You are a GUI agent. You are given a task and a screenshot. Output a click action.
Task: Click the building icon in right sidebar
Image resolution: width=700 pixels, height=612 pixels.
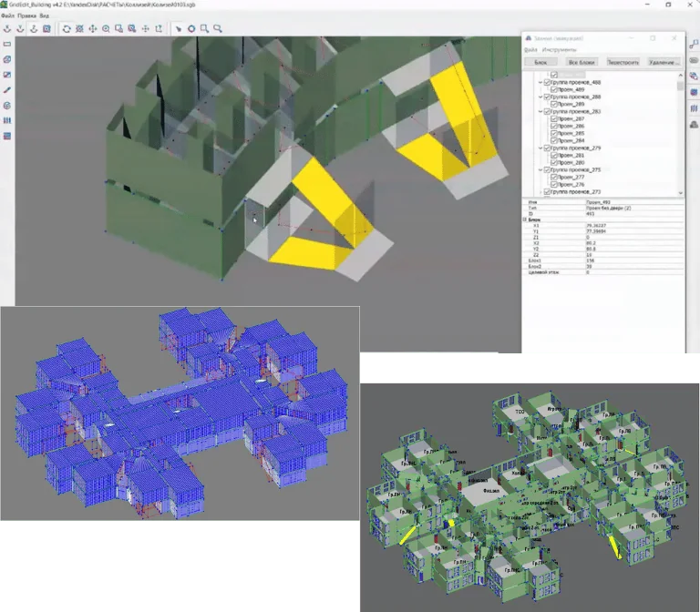pyautogui.click(x=694, y=125)
